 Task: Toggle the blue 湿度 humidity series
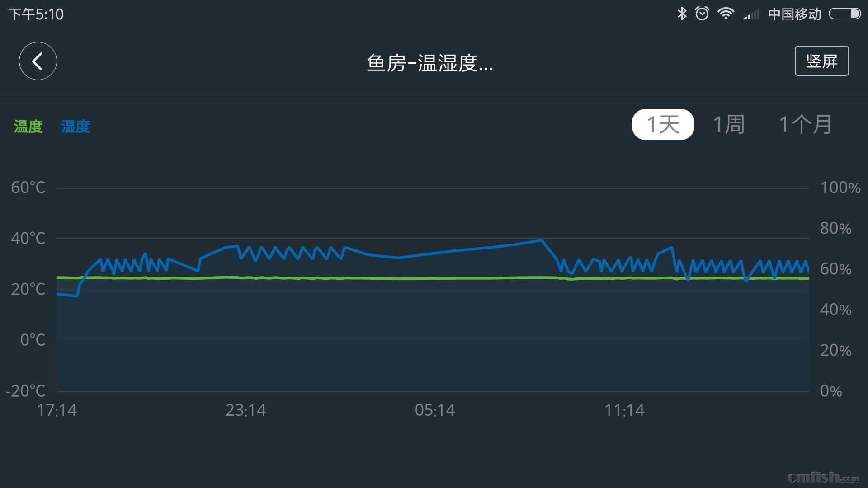coord(75,127)
